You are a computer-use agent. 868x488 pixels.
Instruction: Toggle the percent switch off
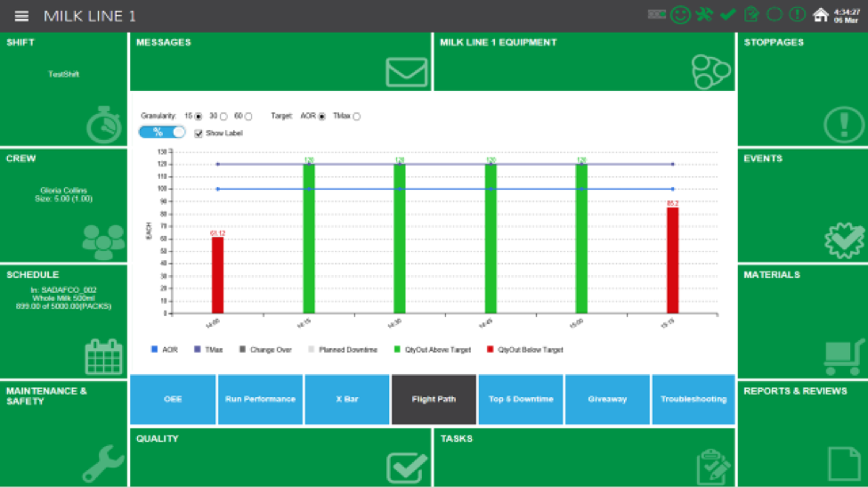tap(162, 132)
